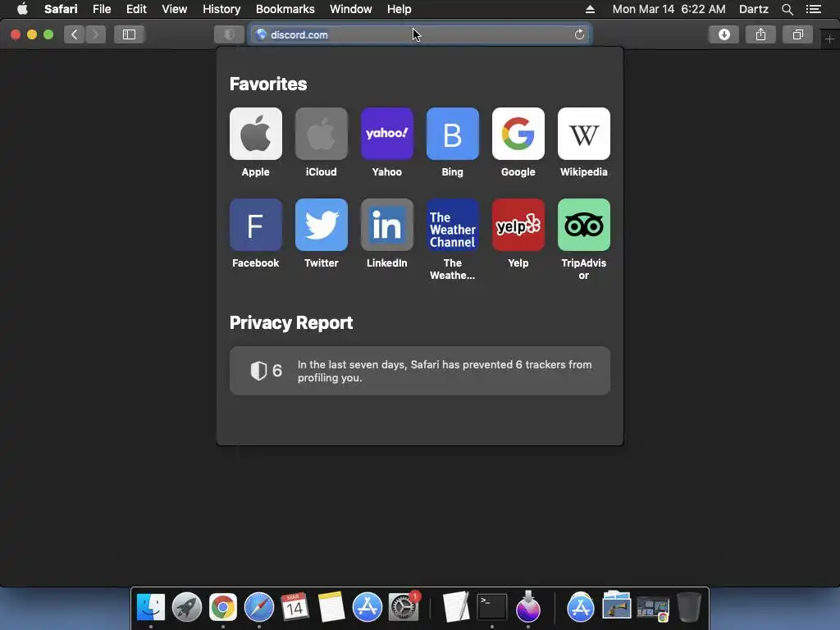This screenshot has height=630, width=840.
Task: Toggle the Safari sidebar
Action: [129, 34]
